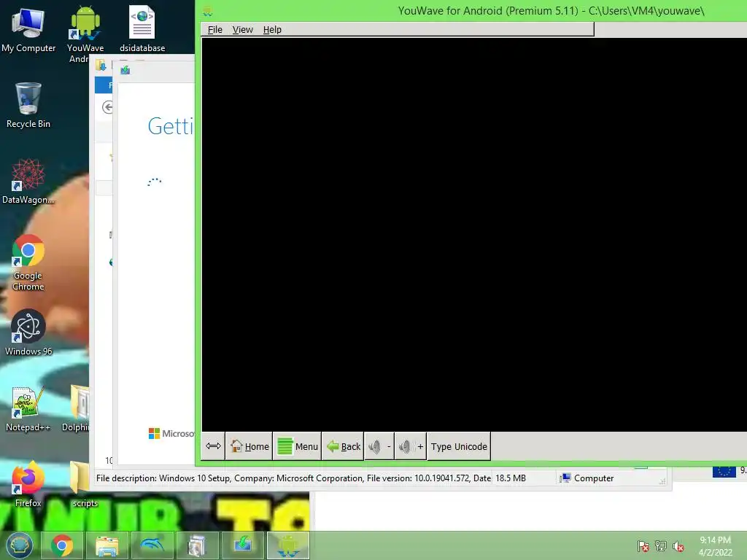Select the YouWave Android desktop shortcut
Viewport: 747px width, 560px height.
pyautogui.click(x=85, y=34)
